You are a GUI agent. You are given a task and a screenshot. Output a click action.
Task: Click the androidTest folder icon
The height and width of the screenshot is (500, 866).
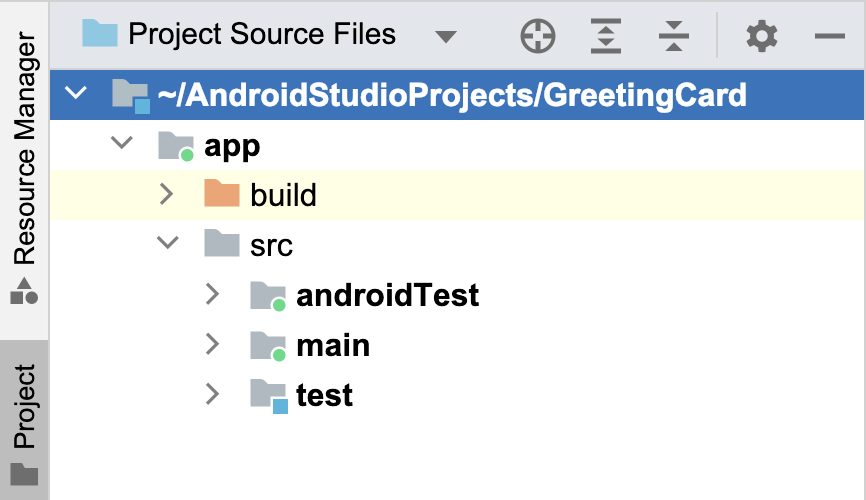pyautogui.click(x=268, y=295)
